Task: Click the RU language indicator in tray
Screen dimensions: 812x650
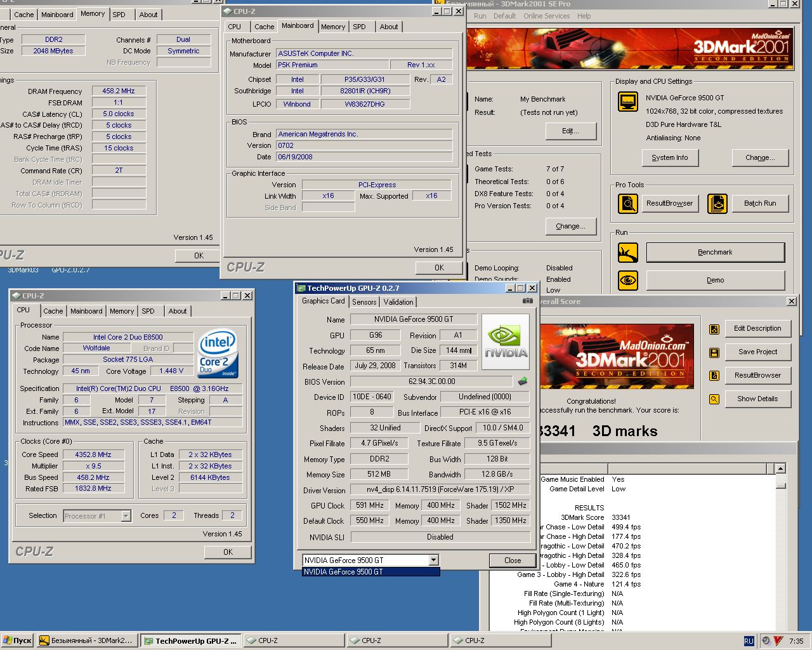Action: [x=749, y=641]
